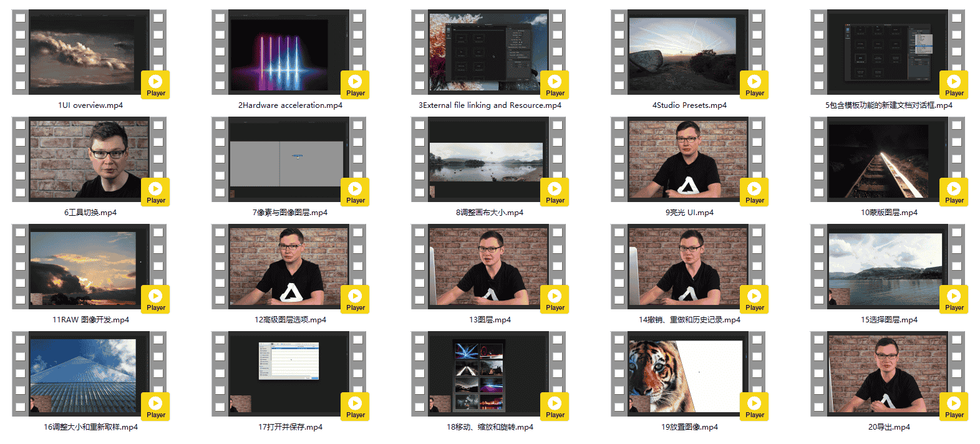Select the 9亮光 UI.mp4 presenter thumbnail
This screenshot has height=444, width=980.
click(x=688, y=160)
